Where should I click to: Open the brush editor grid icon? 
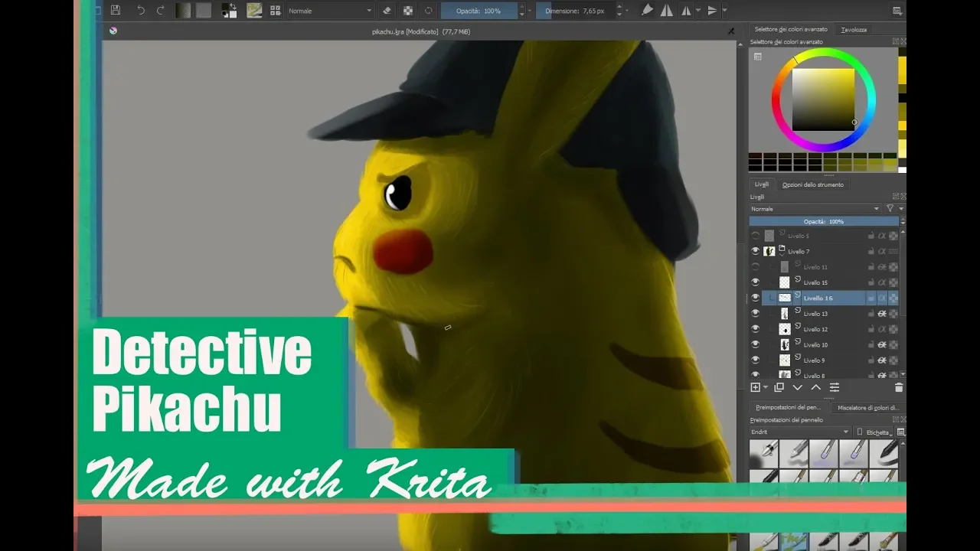click(276, 10)
